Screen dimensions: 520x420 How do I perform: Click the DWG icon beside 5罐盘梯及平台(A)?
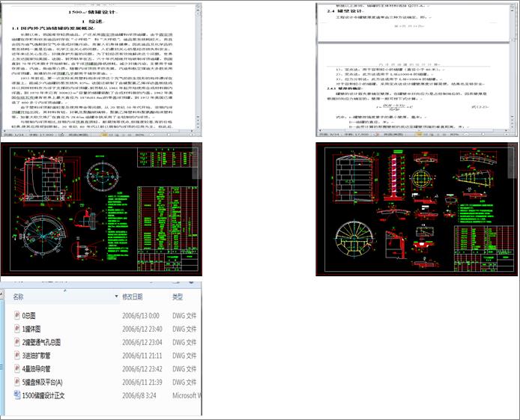coord(17,382)
